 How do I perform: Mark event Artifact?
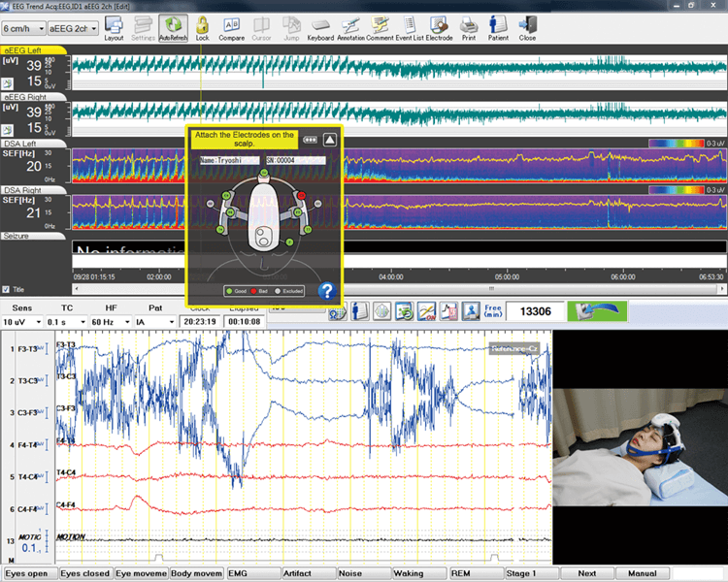click(309, 573)
